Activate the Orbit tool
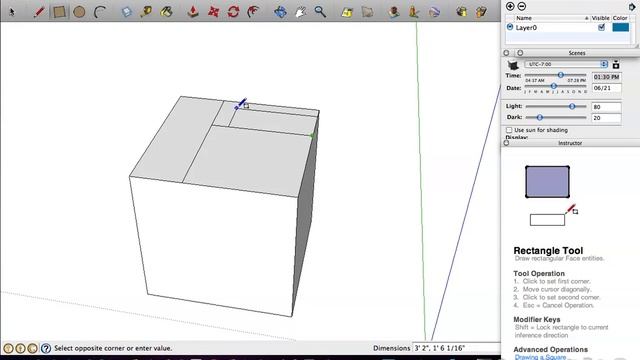Image resolution: width=640 pixels, height=360 pixels. point(280,11)
